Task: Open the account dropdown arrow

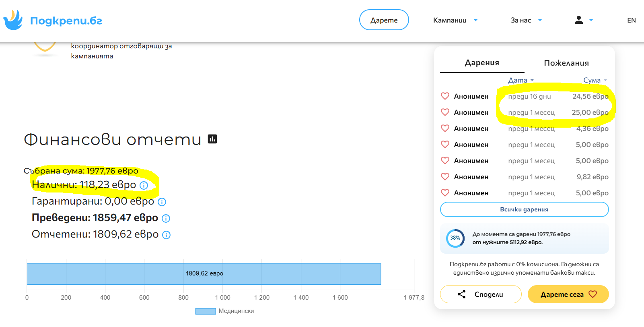Action: click(x=591, y=20)
